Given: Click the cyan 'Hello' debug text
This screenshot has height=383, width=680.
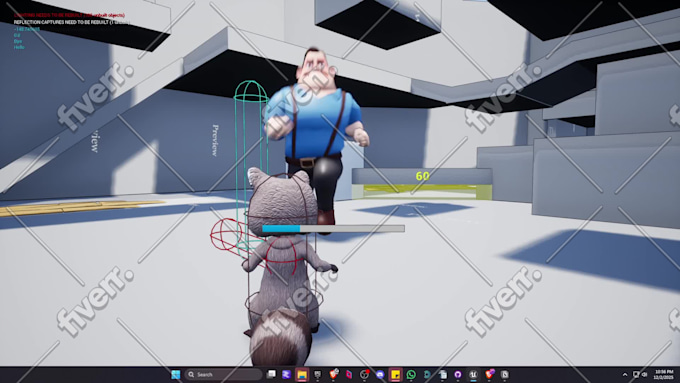Looking at the screenshot, I should point(19,47).
